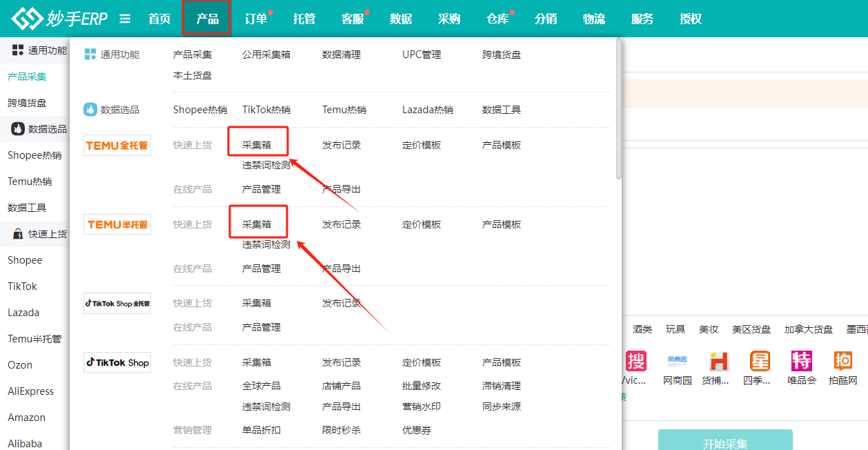Select AliExpress in the left sidebar

(x=30, y=391)
